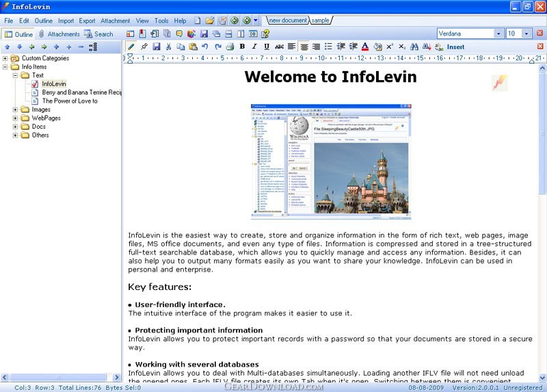The image size is (547, 392).
Task: Open help with the question mark icon
Action: 265,34
